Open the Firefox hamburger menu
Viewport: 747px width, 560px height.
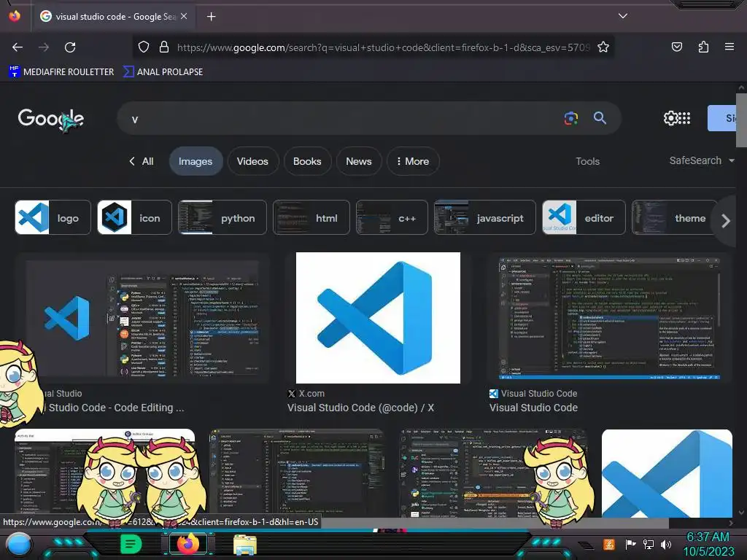click(729, 47)
